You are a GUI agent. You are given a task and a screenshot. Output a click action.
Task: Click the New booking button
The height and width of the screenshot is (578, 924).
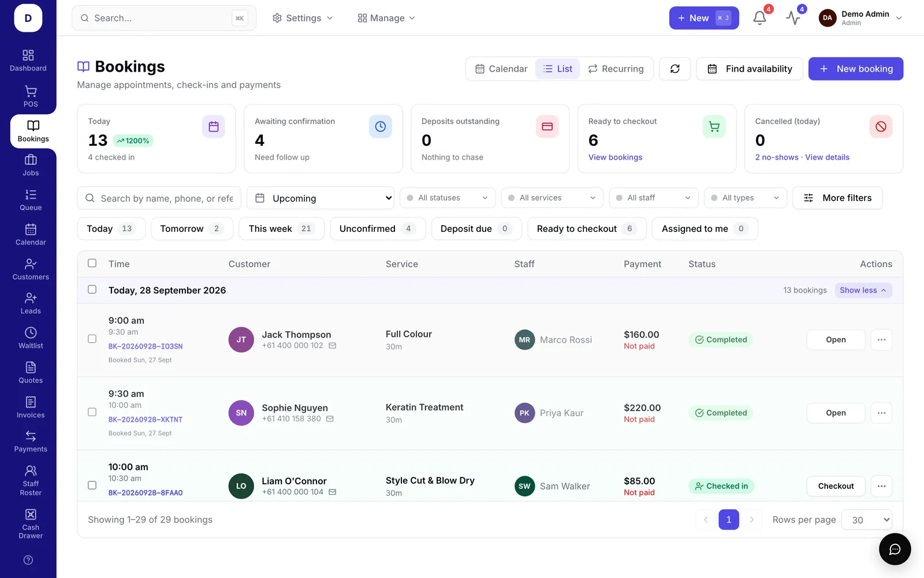point(855,69)
